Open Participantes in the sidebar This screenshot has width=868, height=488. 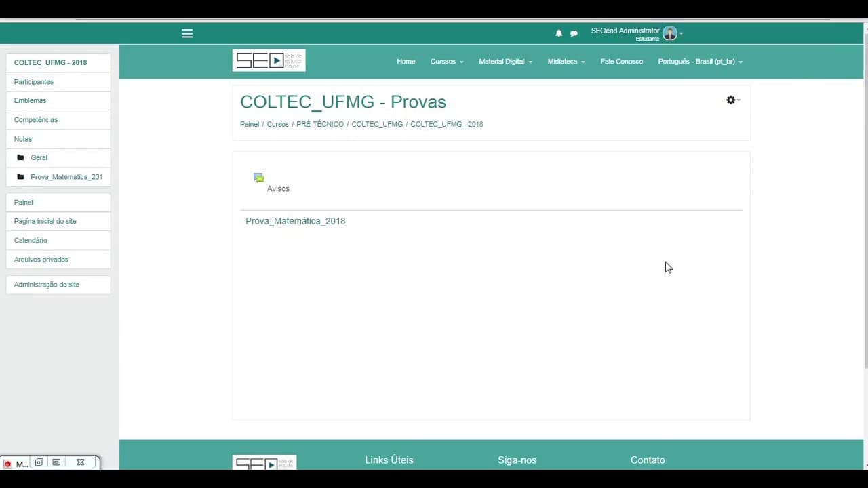coord(58,82)
